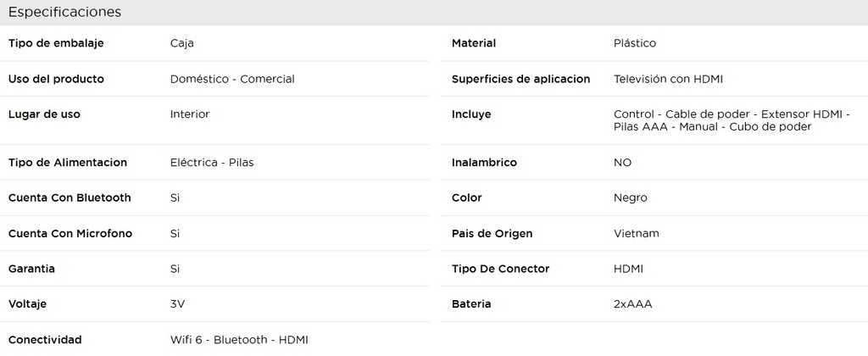Click the Material label
Screen dimensions: 868x356
474,43
